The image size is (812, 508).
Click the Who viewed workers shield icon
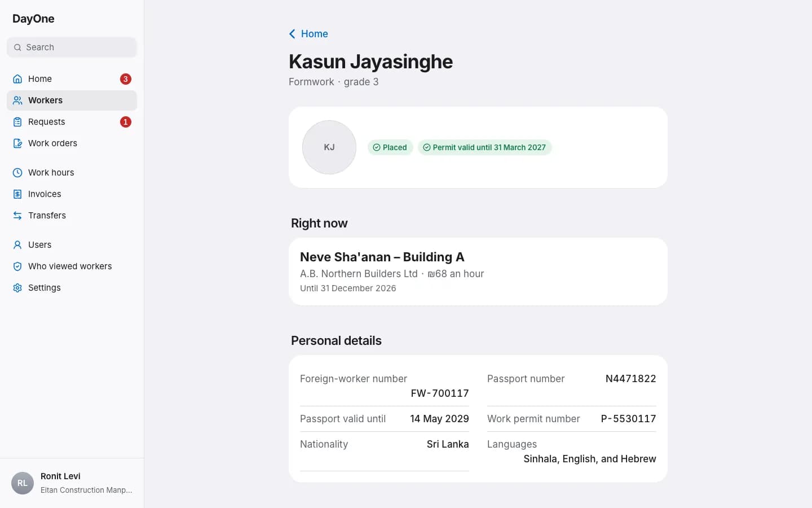pos(17,266)
